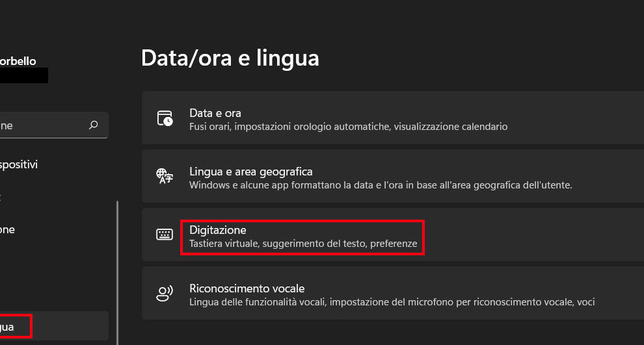Click the "Lingua delle funzionalità vocali" description

click(x=392, y=302)
